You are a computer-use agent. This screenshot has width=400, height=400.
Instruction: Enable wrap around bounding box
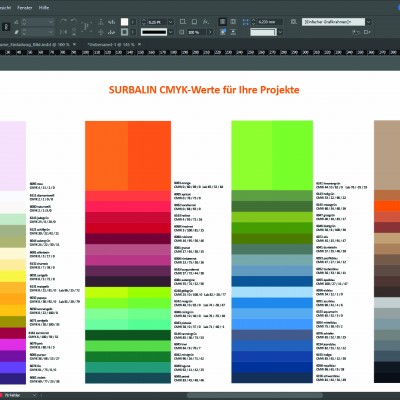[x=233, y=22]
